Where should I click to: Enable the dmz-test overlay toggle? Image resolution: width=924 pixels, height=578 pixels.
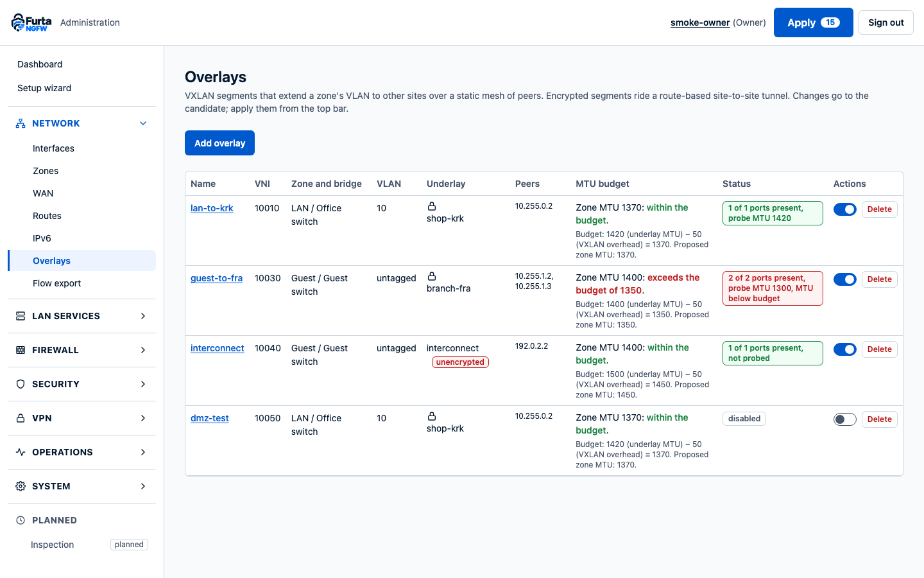click(x=845, y=419)
